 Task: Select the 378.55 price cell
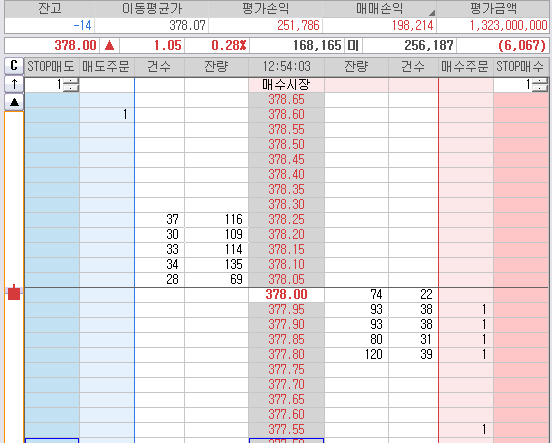(x=286, y=130)
